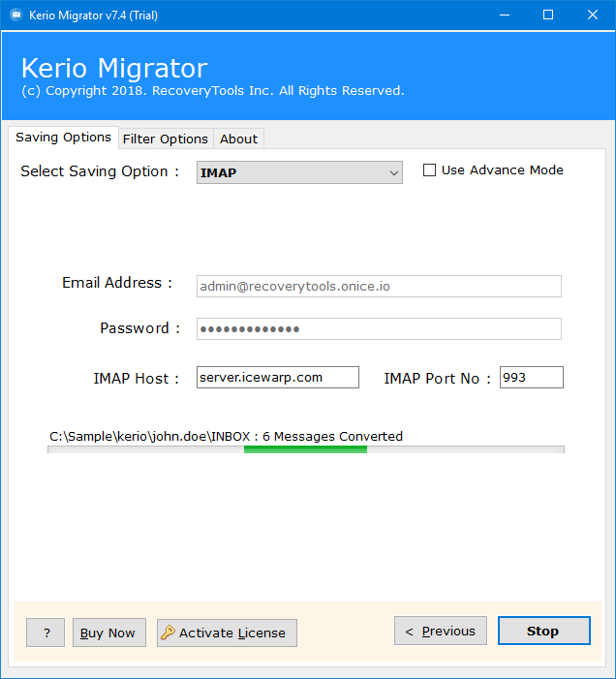Click the key icon on Activate License

coord(168,633)
